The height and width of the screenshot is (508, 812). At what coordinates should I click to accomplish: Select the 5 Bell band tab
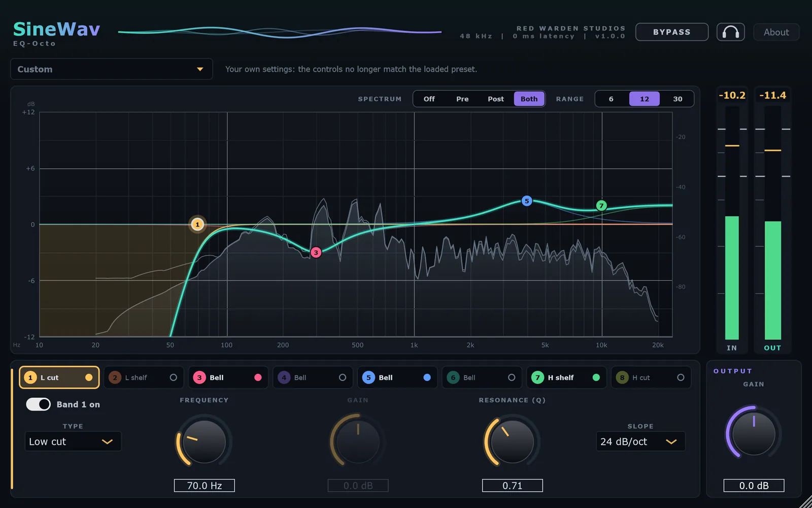click(x=397, y=377)
